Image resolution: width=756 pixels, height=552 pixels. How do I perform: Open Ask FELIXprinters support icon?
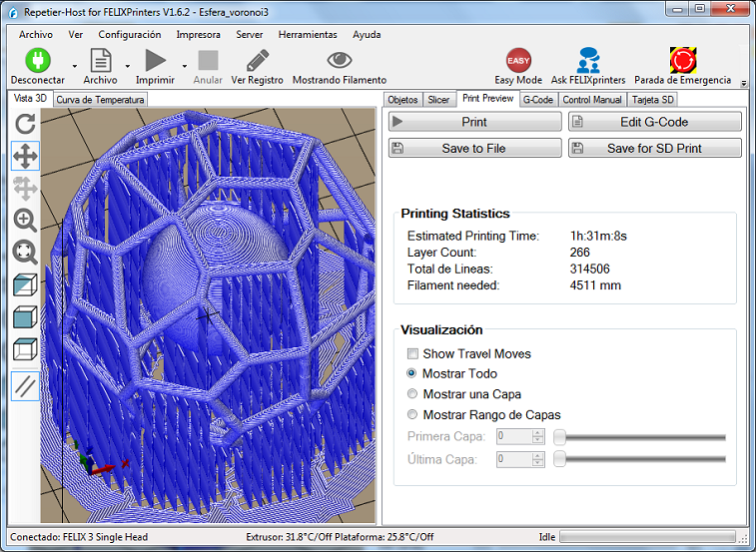tap(588, 60)
